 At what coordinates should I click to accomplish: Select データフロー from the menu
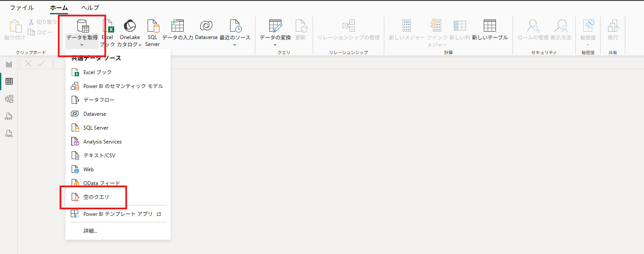(118, 100)
